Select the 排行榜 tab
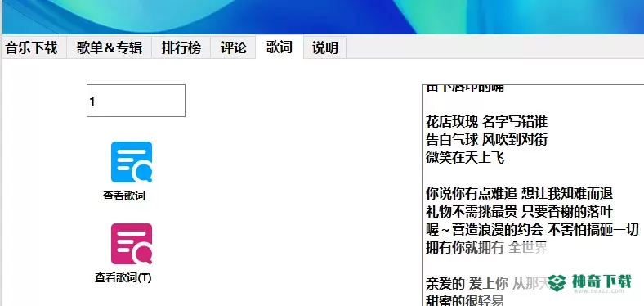Image resolution: width=644 pixels, height=306 pixels. [x=181, y=47]
